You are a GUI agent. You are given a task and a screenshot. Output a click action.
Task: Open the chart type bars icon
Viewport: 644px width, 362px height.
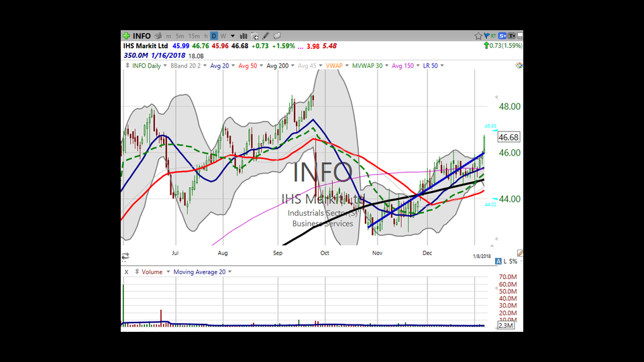click(244, 36)
